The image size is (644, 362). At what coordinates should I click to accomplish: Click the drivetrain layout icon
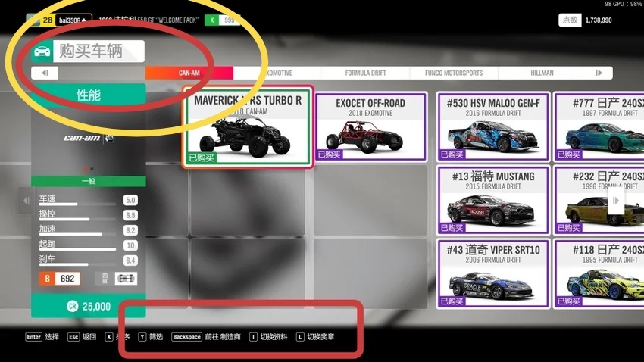point(126,279)
